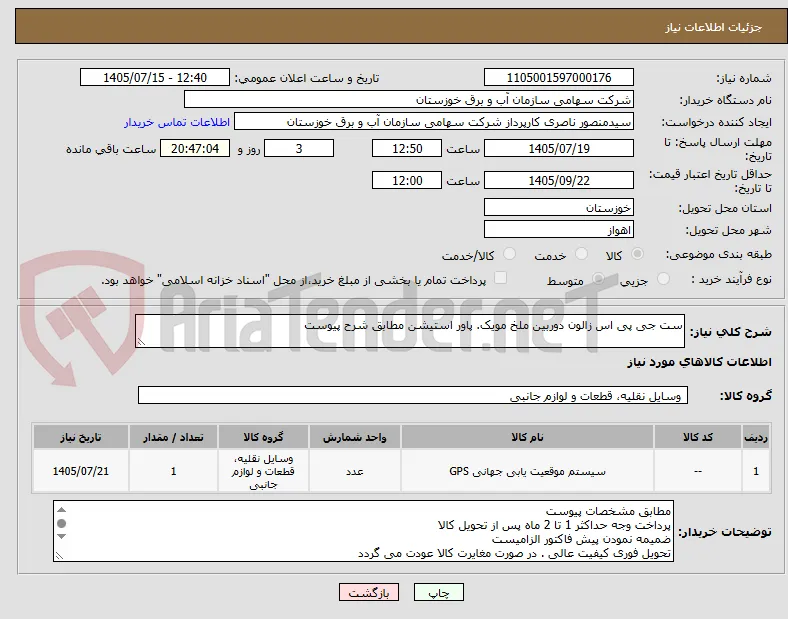Click the goods group field وسایل نقلیه
Viewport: 788px width, 619px height.
[413, 395]
